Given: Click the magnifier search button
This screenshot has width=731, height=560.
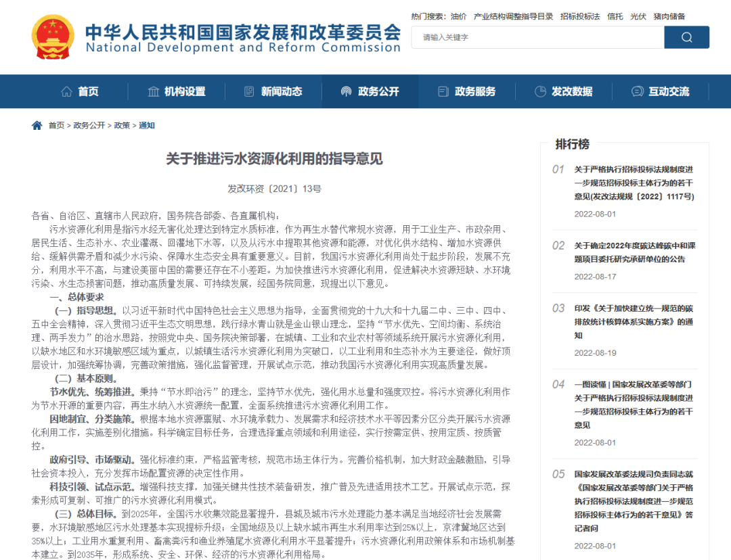Looking at the screenshot, I should [x=687, y=37].
